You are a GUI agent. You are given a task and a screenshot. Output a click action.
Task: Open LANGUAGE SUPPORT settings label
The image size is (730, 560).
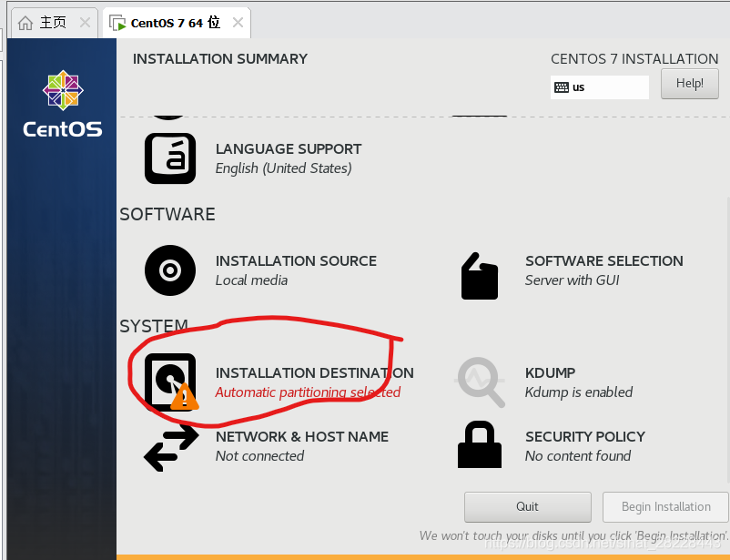click(x=289, y=149)
